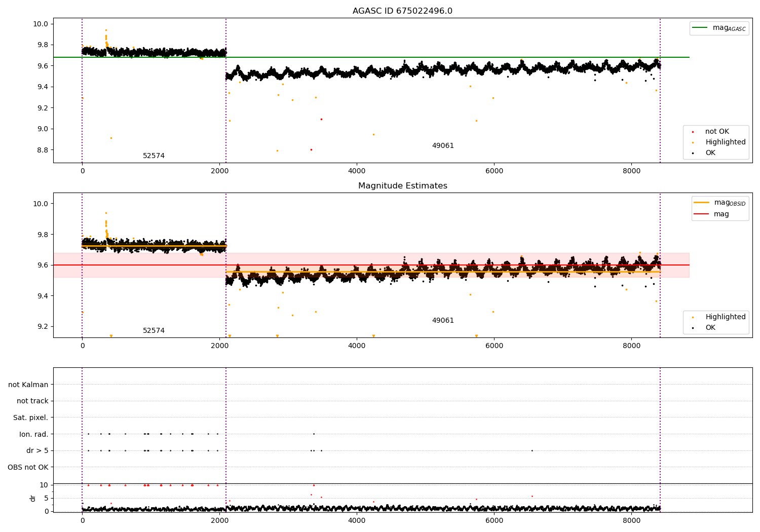Click the '8000' tick label on bottom axis
Viewport: 760px width, 532px height.
pos(631,521)
